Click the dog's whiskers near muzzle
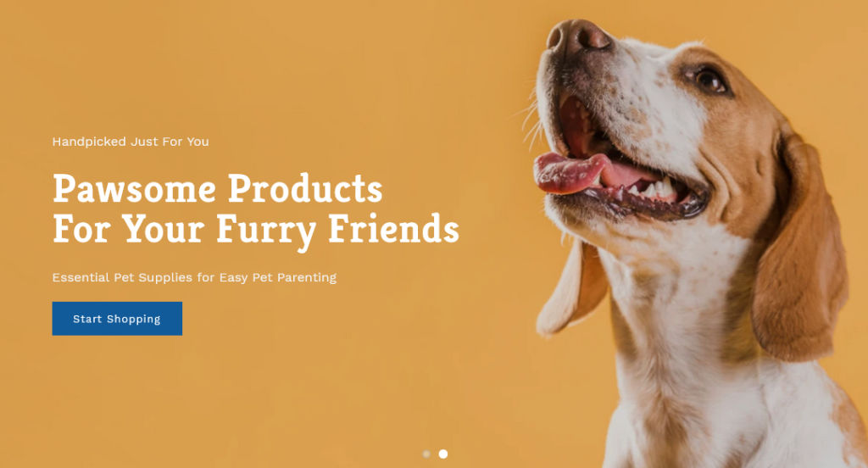 pyautogui.click(x=532, y=119)
